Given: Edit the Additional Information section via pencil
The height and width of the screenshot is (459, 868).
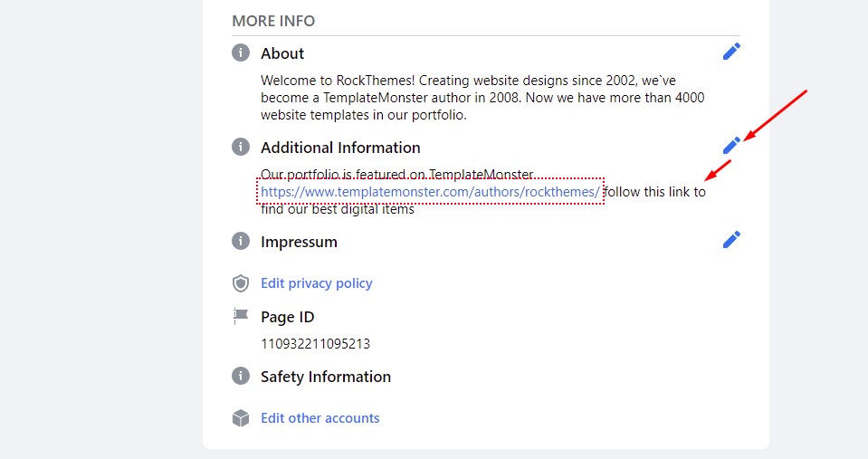Looking at the screenshot, I should (731, 145).
